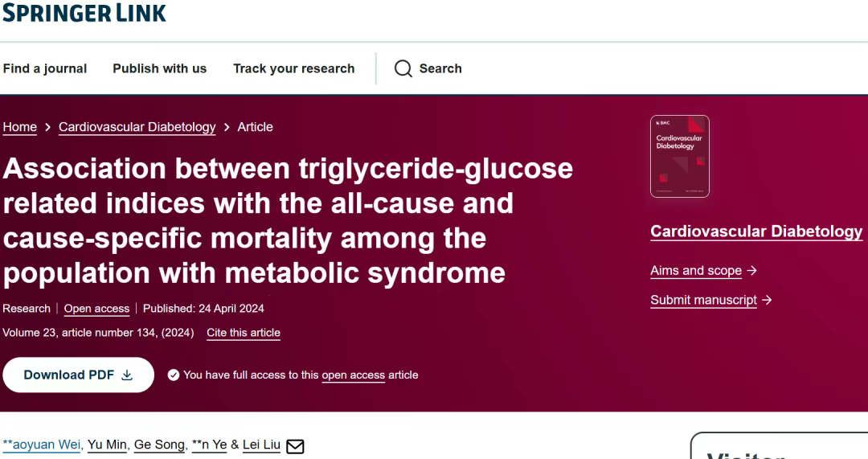Select Track your research in navigation
The height and width of the screenshot is (459, 868).
[x=294, y=68]
